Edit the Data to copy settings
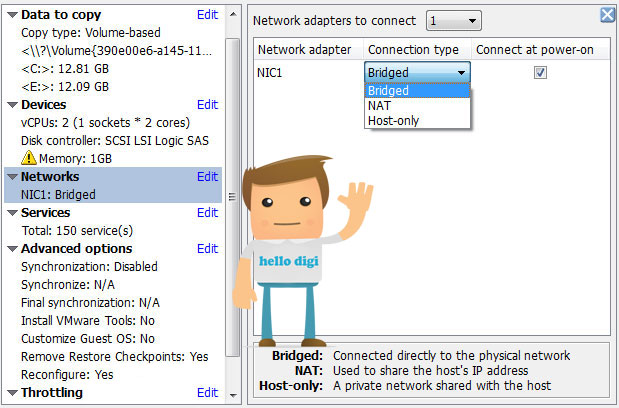The width and height of the screenshot is (619, 408). 208,15
